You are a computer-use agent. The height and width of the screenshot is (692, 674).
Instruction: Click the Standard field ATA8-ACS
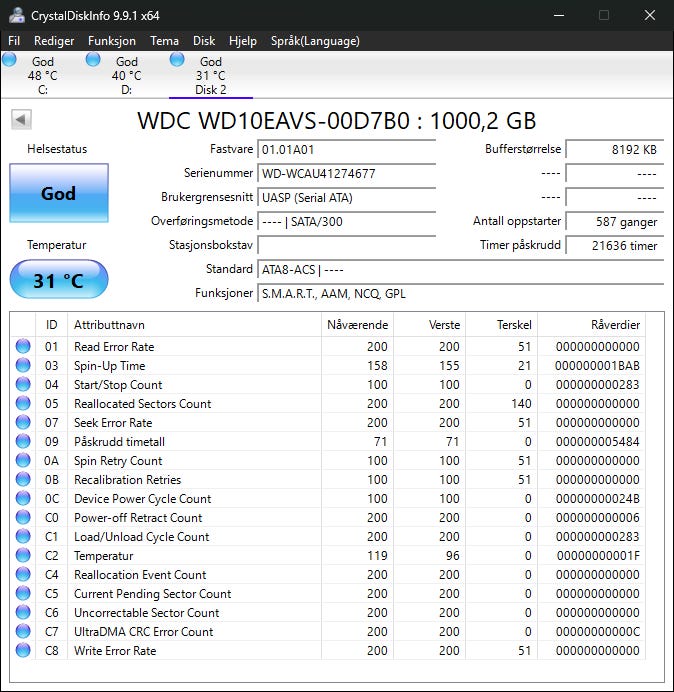click(461, 269)
